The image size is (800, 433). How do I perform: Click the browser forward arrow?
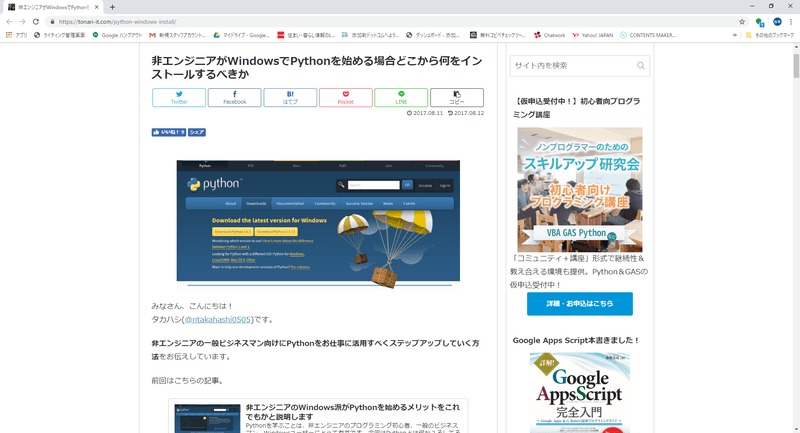click(x=22, y=22)
